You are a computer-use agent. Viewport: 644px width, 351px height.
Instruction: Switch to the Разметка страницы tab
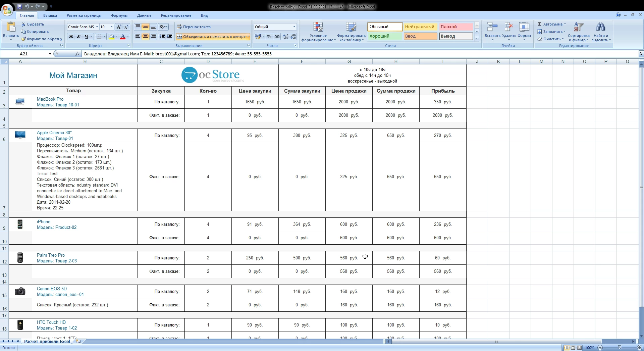pos(84,15)
